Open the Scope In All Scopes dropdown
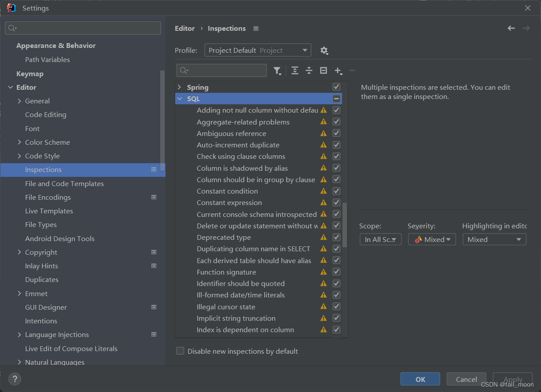 [380, 239]
